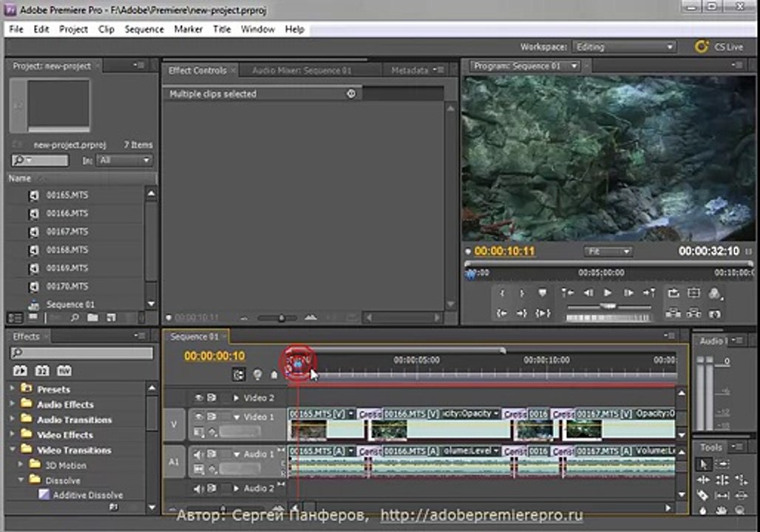This screenshot has width=760, height=532.
Task: Click the Extract button
Action: click(x=693, y=313)
